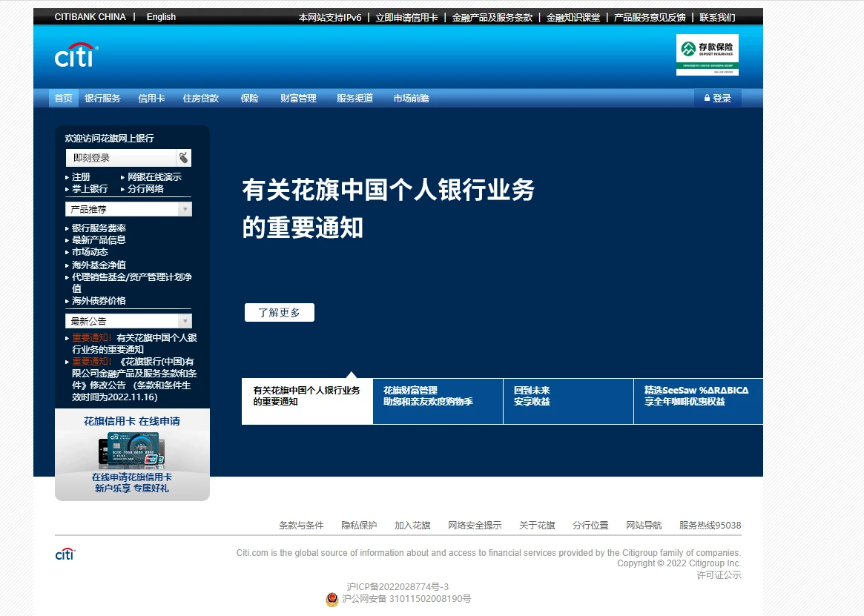Screen dimensions: 864x616
Task: Expand the 产品推荐 dropdown arrow
Action: (185, 210)
